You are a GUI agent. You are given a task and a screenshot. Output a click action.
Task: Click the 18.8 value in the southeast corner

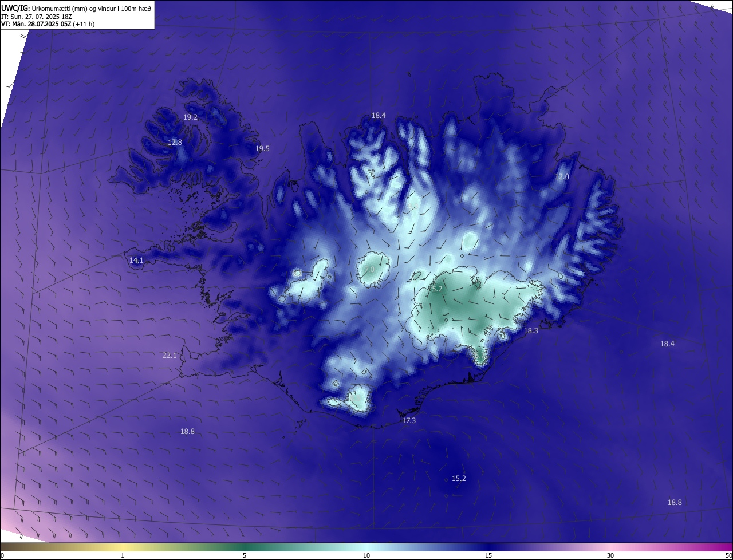coord(675,502)
